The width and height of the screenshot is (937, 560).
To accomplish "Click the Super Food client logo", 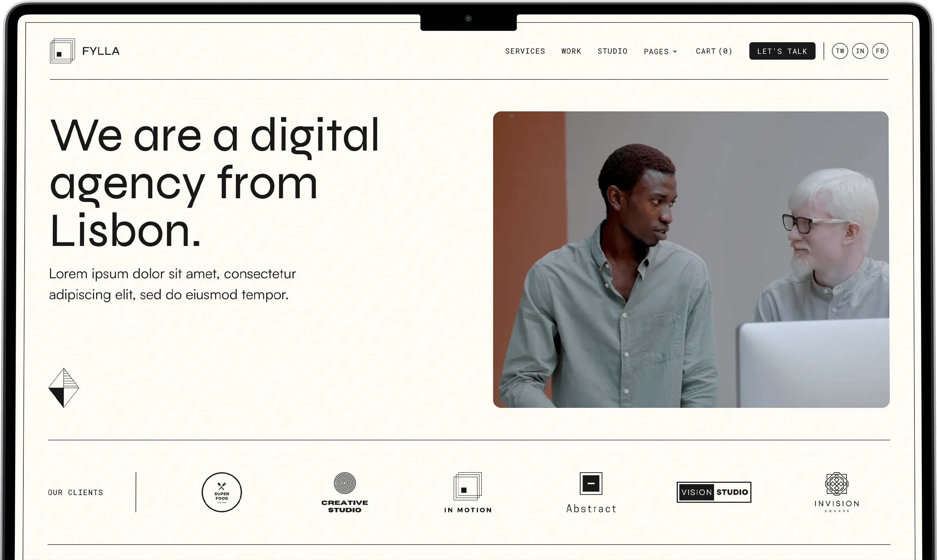I will [x=221, y=492].
